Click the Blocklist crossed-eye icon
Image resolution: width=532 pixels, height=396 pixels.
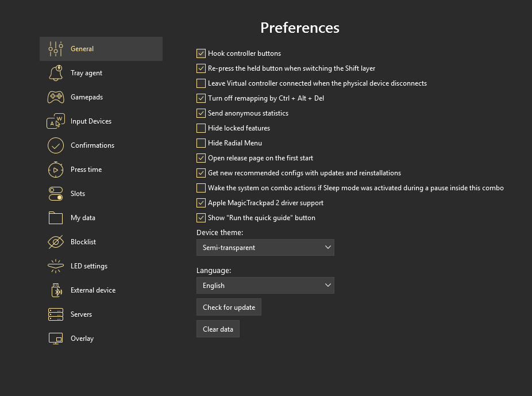pyautogui.click(x=56, y=242)
